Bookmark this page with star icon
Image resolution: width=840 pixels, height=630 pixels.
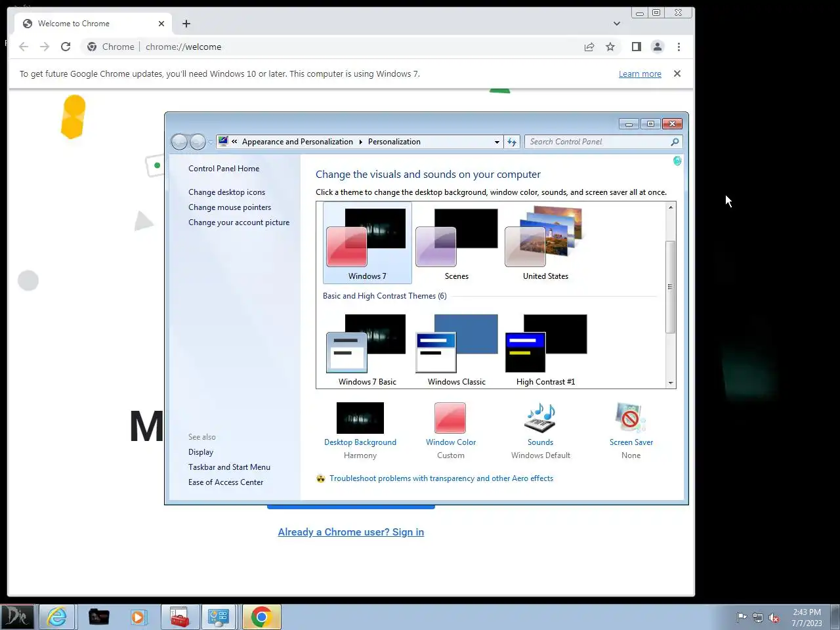click(610, 47)
